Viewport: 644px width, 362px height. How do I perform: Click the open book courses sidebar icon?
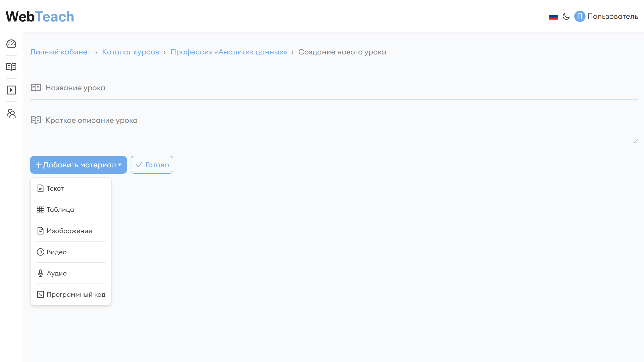[x=11, y=67]
